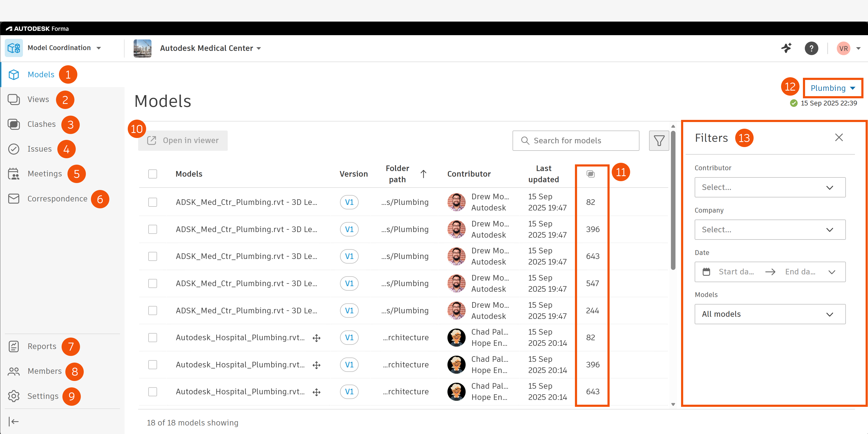Click the clash count column icon

[x=590, y=174]
